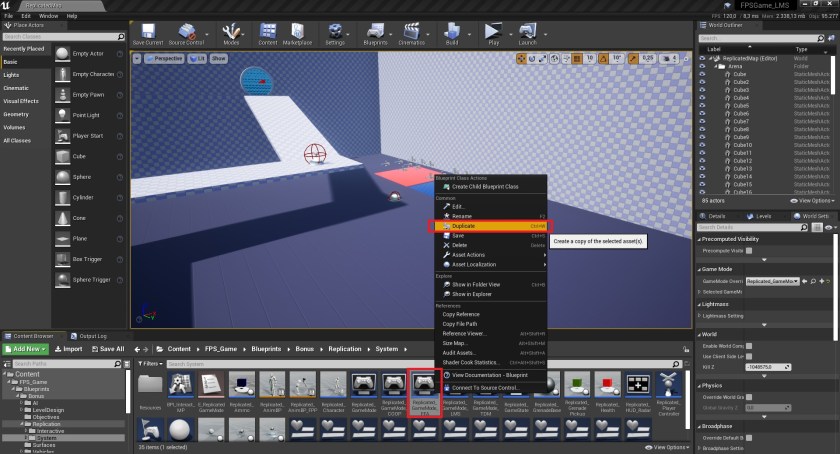The width and height of the screenshot is (840, 454).
Task: Open the GameMode Override dropdown
Action: pyautogui.click(x=774, y=281)
